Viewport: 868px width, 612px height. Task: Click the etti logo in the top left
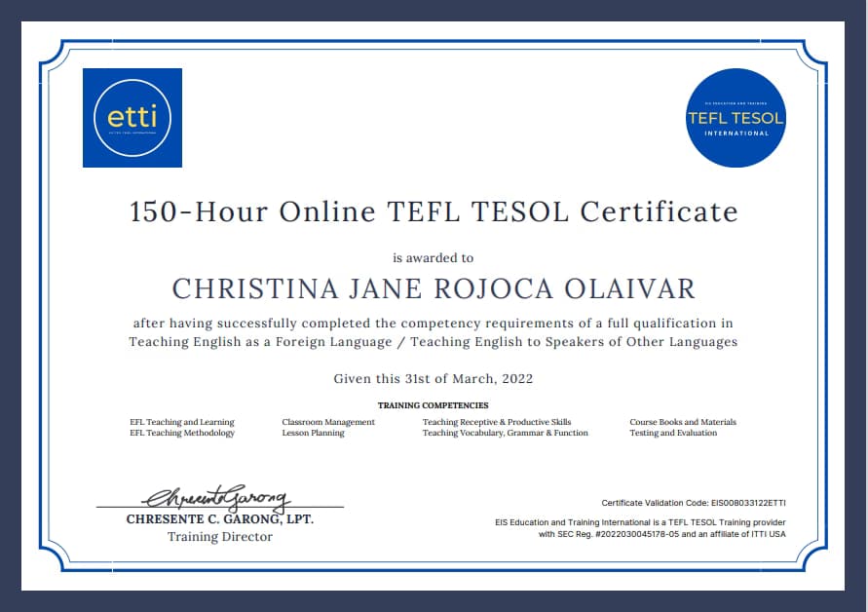click(132, 117)
